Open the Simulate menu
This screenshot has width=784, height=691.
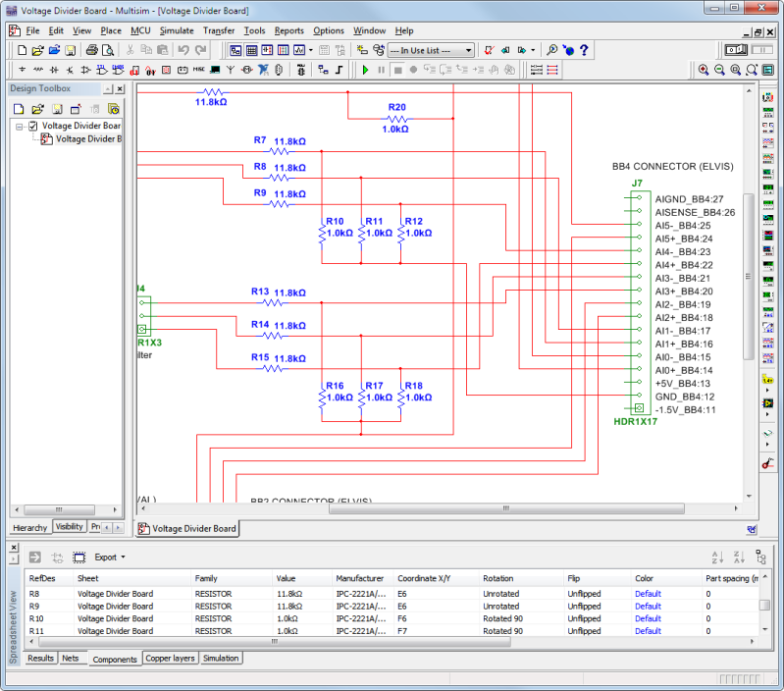pos(177,30)
